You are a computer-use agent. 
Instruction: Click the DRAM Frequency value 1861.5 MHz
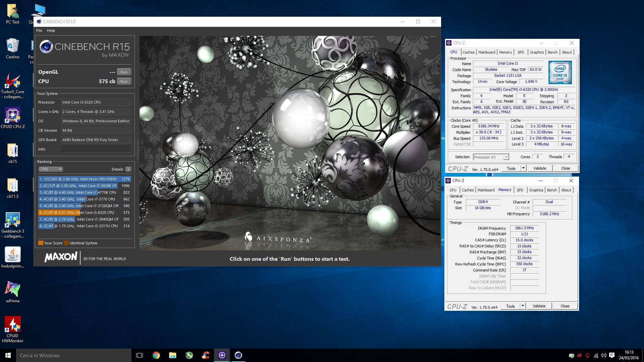524,228
